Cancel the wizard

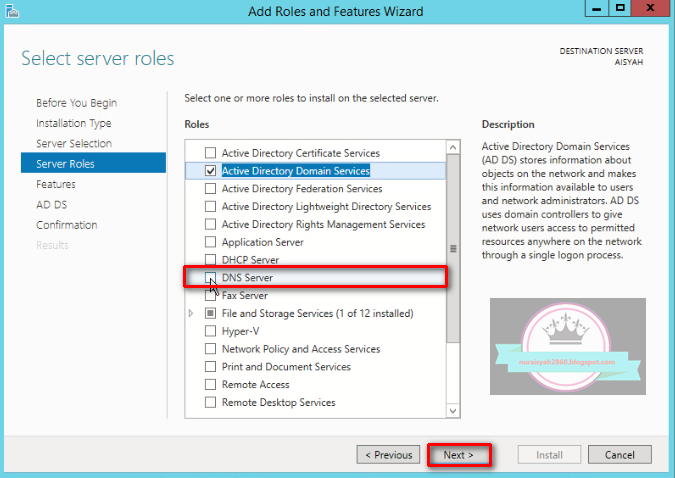pyautogui.click(x=619, y=455)
